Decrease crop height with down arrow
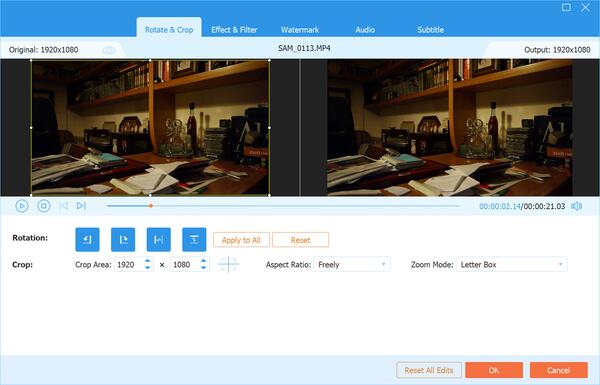 click(x=204, y=268)
